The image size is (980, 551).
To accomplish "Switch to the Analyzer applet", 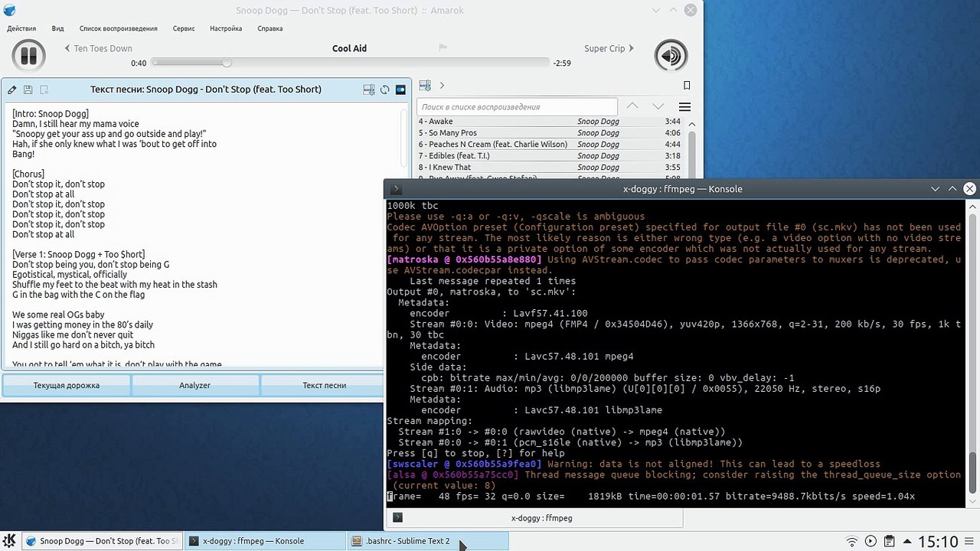I will coord(195,385).
